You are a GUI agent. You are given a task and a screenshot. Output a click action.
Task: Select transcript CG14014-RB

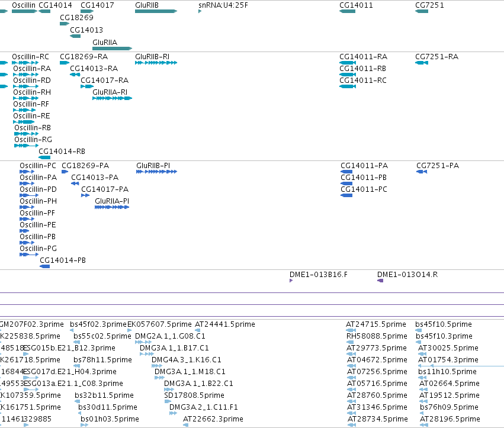pos(62,152)
